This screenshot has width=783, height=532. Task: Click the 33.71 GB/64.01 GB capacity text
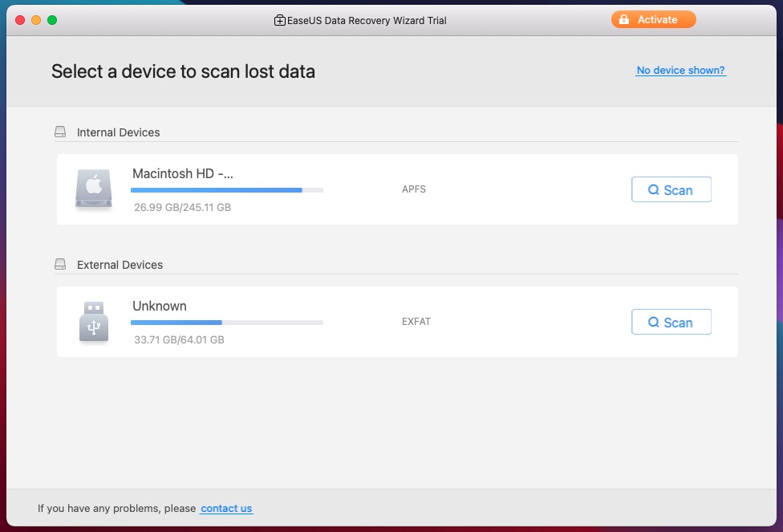pos(179,339)
